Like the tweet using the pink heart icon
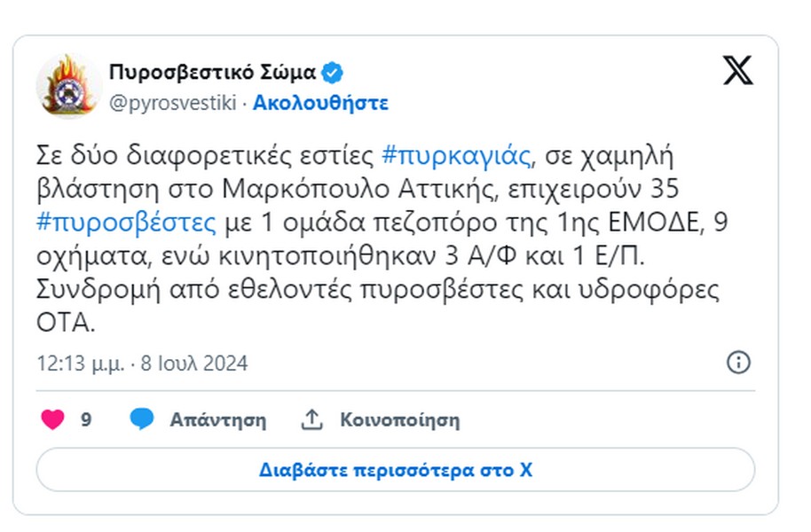Screen dimensions: 811x532 tap(52, 419)
